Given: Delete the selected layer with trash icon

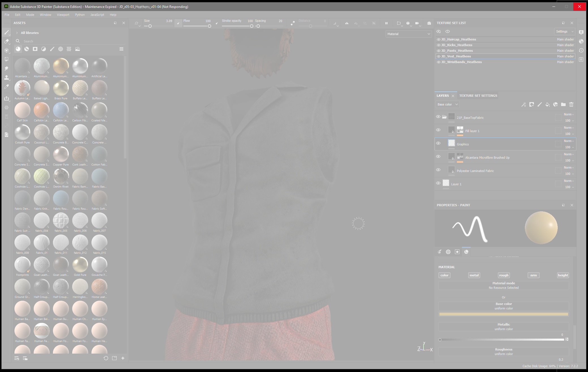Looking at the screenshot, I should (x=571, y=104).
